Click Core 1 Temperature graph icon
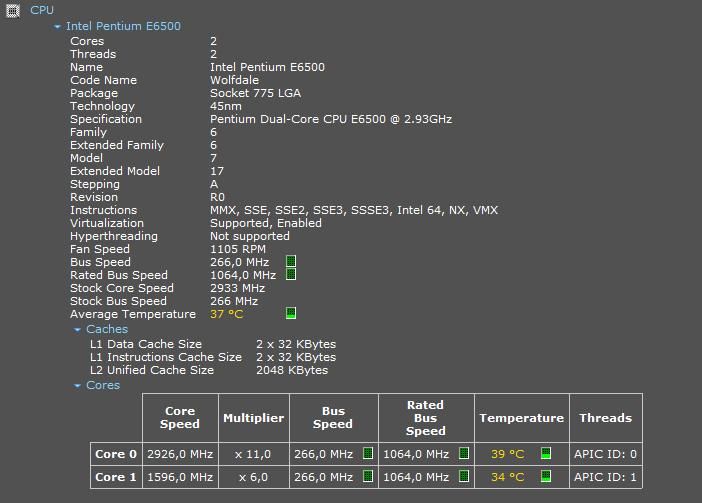Screen dimensions: 702x503 (546, 476)
